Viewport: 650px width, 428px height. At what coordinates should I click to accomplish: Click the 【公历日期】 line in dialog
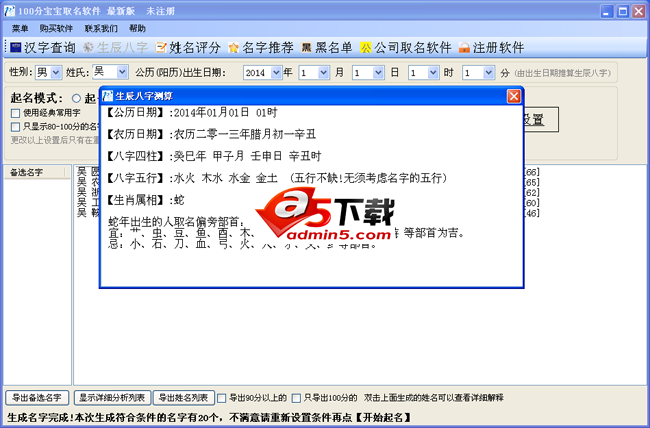[x=191, y=112]
